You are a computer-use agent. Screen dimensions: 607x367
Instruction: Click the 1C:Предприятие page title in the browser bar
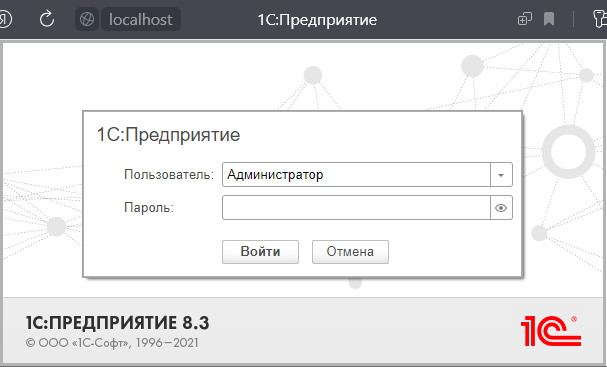point(317,19)
